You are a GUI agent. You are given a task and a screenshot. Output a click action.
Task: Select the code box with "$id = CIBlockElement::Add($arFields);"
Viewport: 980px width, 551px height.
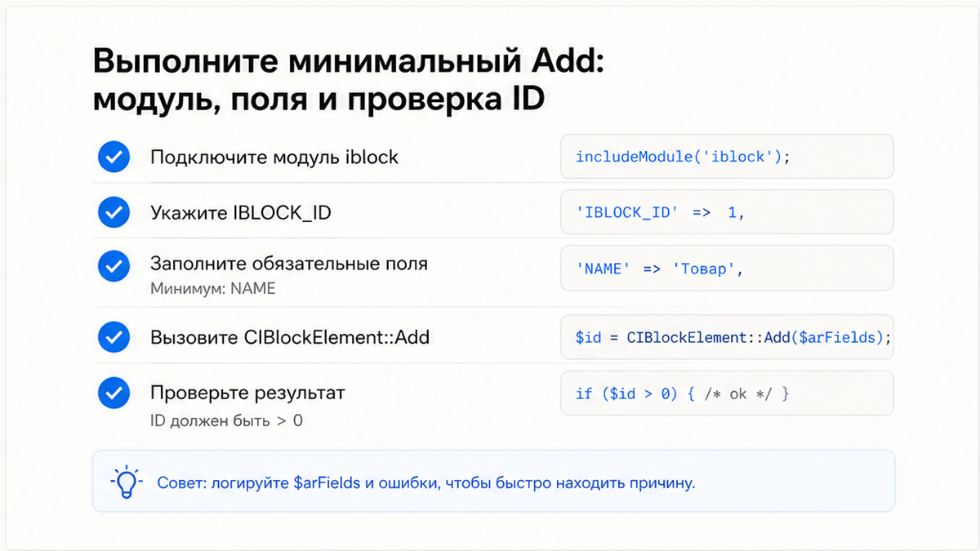[x=727, y=337]
